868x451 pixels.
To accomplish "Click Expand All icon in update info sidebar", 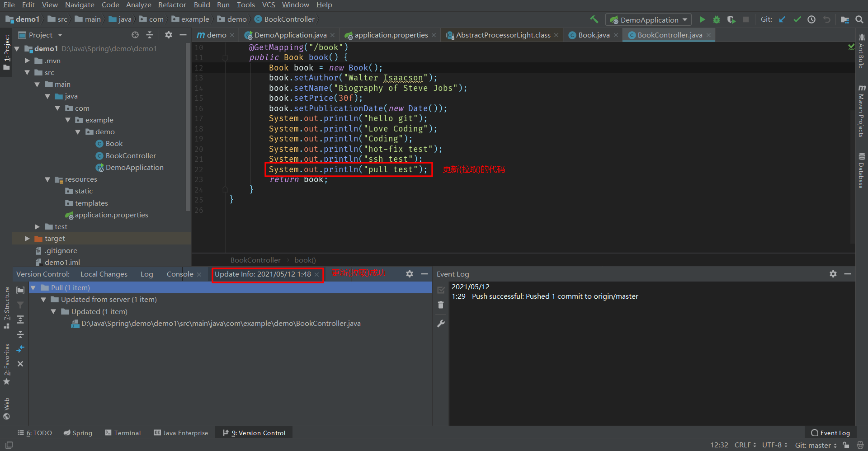I will pyautogui.click(x=20, y=319).
